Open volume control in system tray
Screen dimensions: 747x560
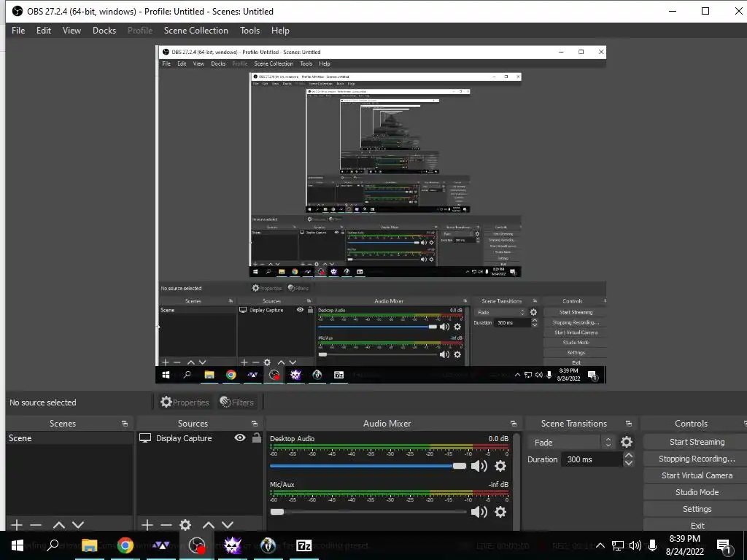click(x=635, y=545)
